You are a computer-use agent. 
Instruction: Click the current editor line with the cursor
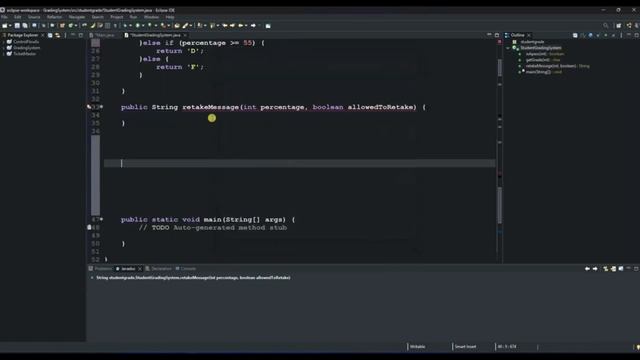[x=300, y=163]
